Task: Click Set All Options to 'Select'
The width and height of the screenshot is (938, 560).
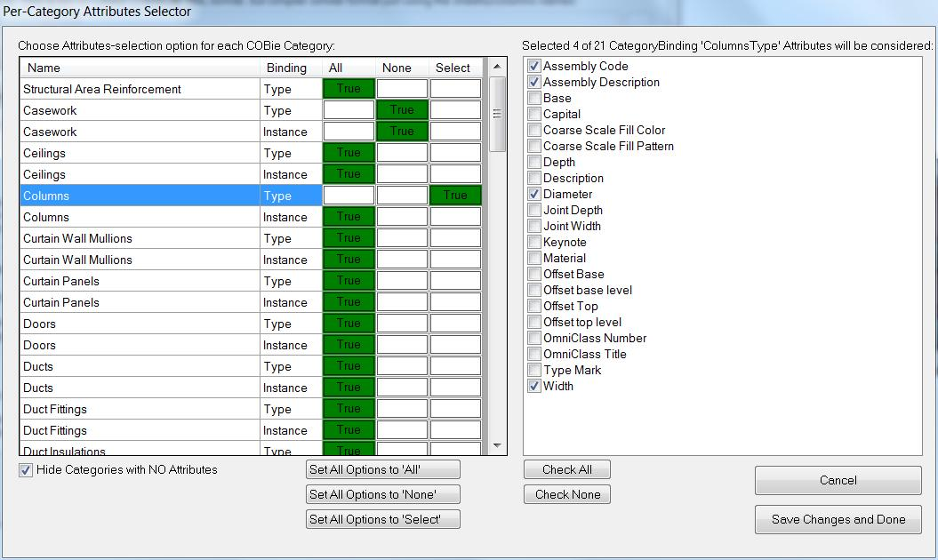Action: click(383, 519)
